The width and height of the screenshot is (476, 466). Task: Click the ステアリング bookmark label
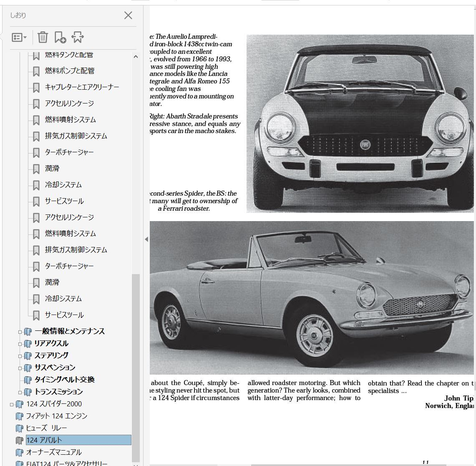tap(51, 355)
